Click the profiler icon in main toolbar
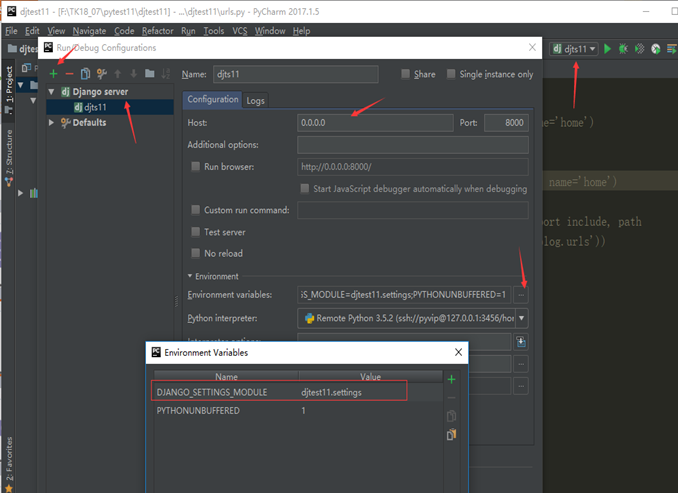 click(x=656, y=49)
